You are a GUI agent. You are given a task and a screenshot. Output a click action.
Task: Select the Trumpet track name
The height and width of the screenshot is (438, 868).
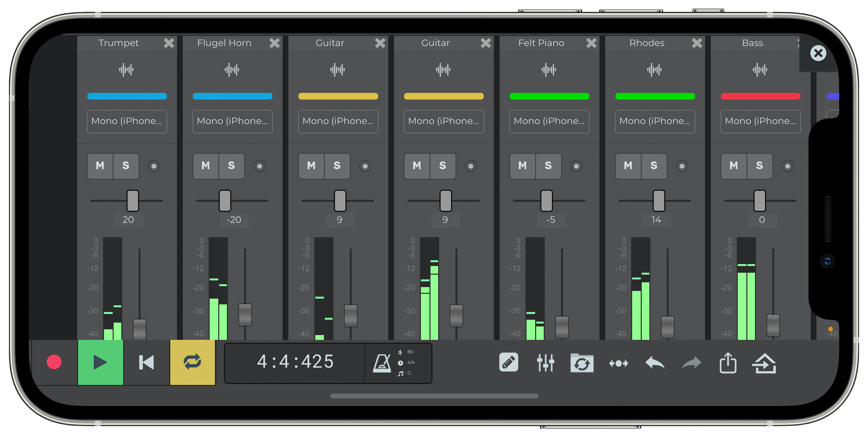pyautogui.click(x=118, y=43)
